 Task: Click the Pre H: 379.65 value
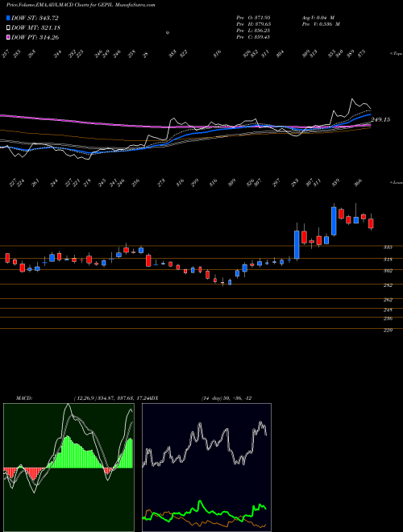pyautogui.click(x=253, y=24)
